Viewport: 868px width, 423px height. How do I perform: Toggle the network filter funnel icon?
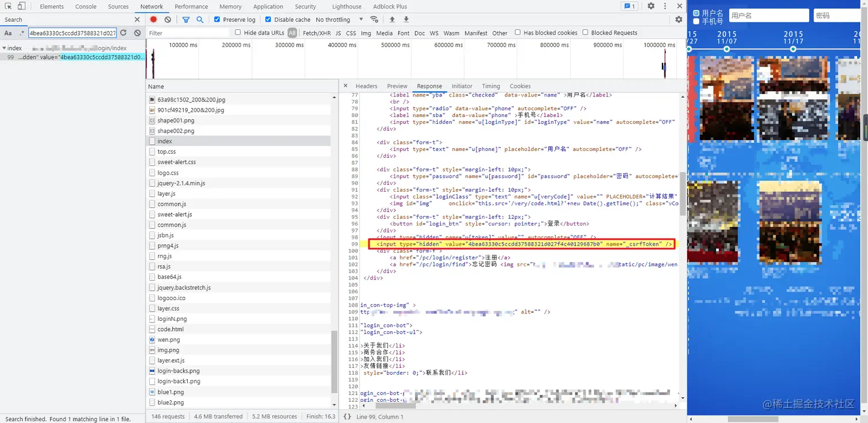(186, 20)
